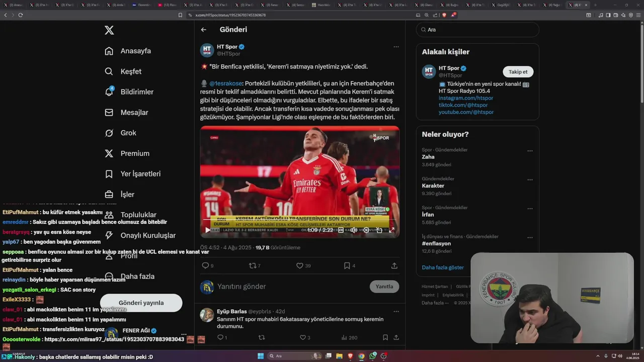
Task: Open the Windows Start menu
Action: coord(261,356)
